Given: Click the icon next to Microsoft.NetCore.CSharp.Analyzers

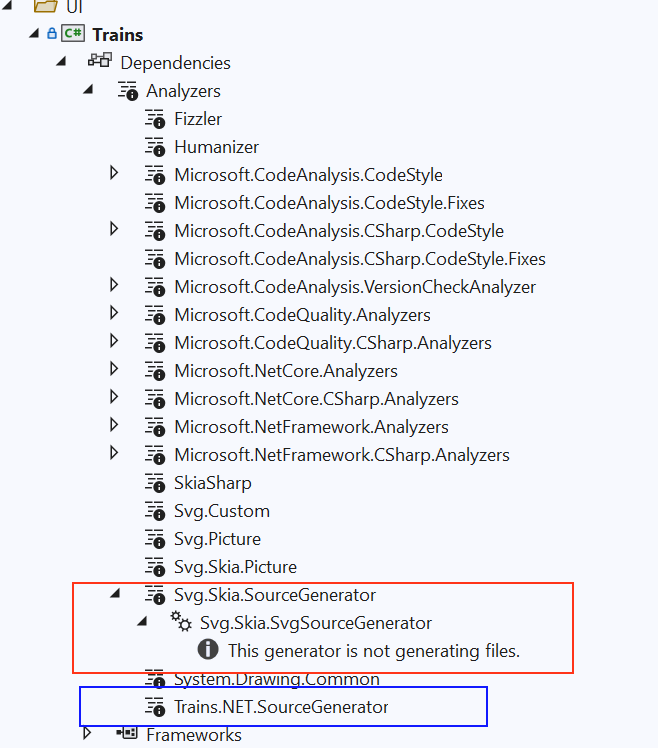Looking at the screenshot, I should click(155, 399).
